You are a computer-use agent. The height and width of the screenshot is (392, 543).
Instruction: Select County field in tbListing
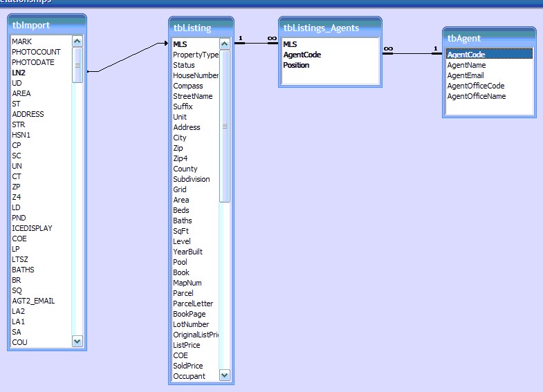click(x=185, y=169)
